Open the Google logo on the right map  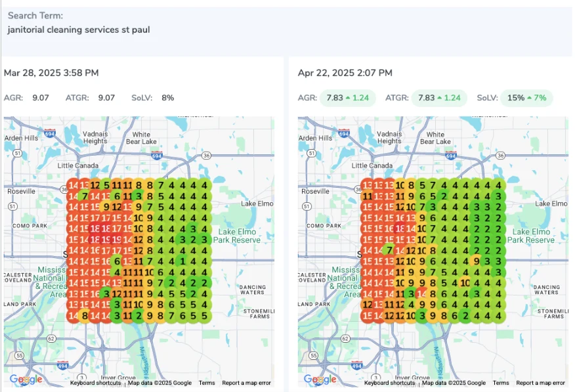(x=320, y=380)
